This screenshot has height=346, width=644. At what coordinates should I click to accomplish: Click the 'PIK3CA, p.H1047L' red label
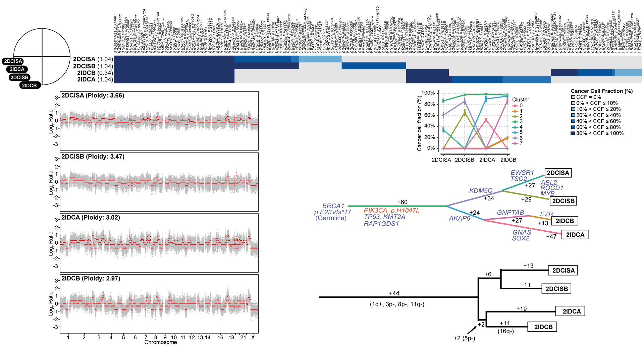click(x=392, y=211)
